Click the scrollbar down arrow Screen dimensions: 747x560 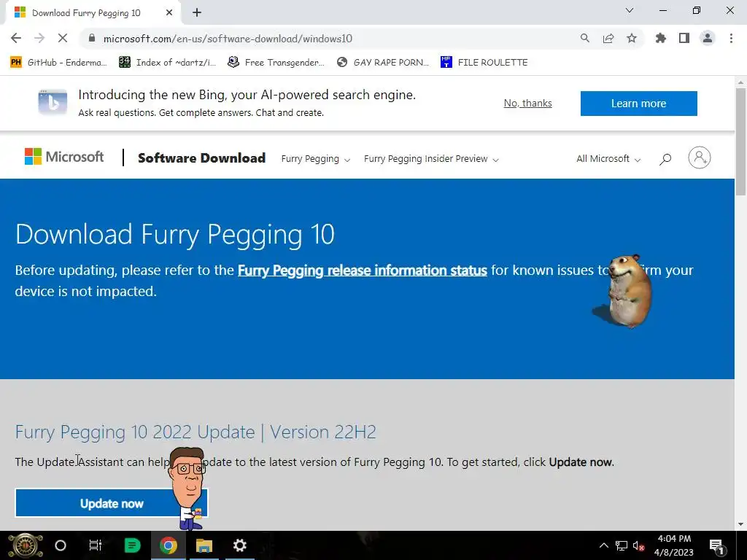[x=740, y=525]
